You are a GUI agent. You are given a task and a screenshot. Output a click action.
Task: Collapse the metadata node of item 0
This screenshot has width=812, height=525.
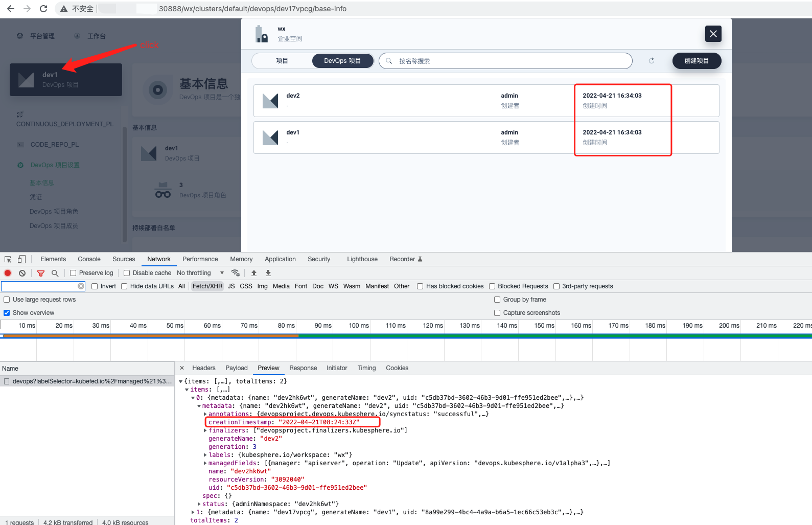(x=199, y=406)
